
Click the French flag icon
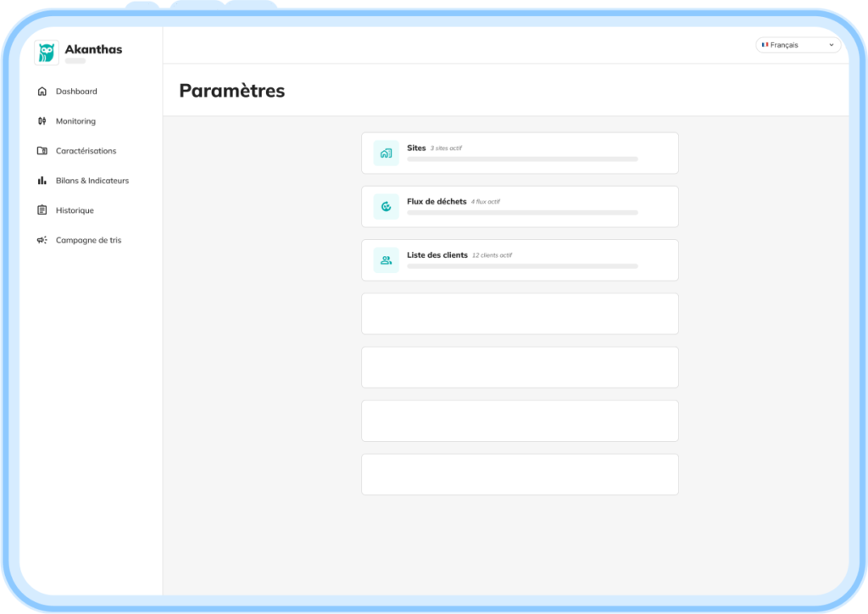click(765, 45)
